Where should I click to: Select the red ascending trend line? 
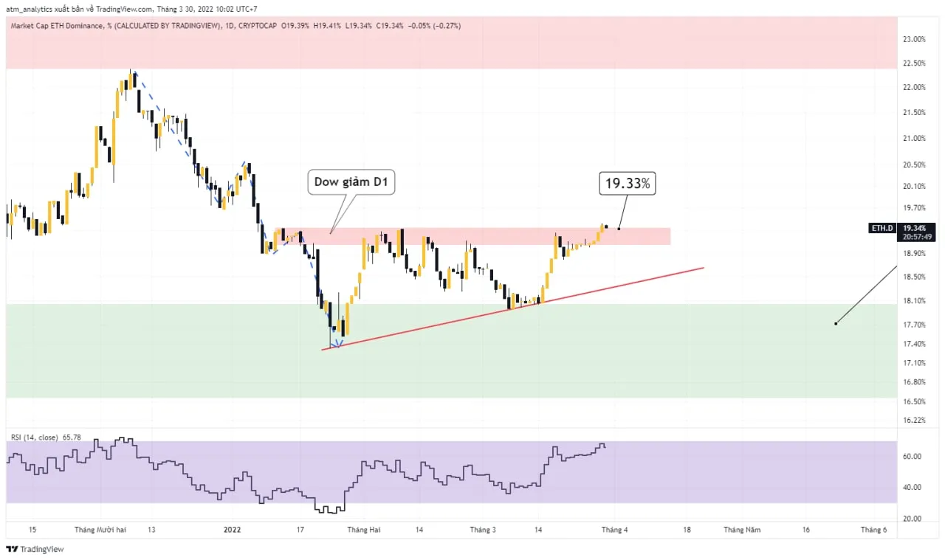tap(513, 308)
